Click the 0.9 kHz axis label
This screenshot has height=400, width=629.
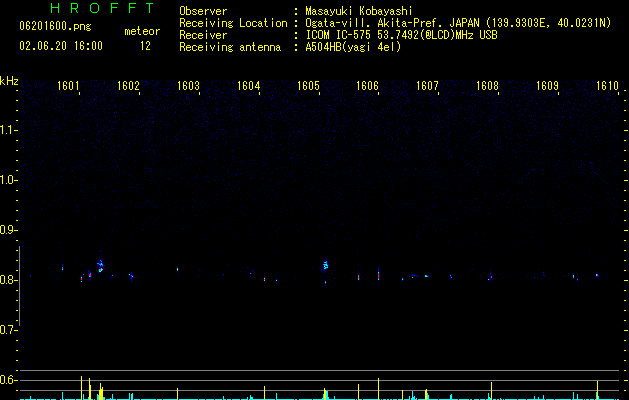pos(8,230)
